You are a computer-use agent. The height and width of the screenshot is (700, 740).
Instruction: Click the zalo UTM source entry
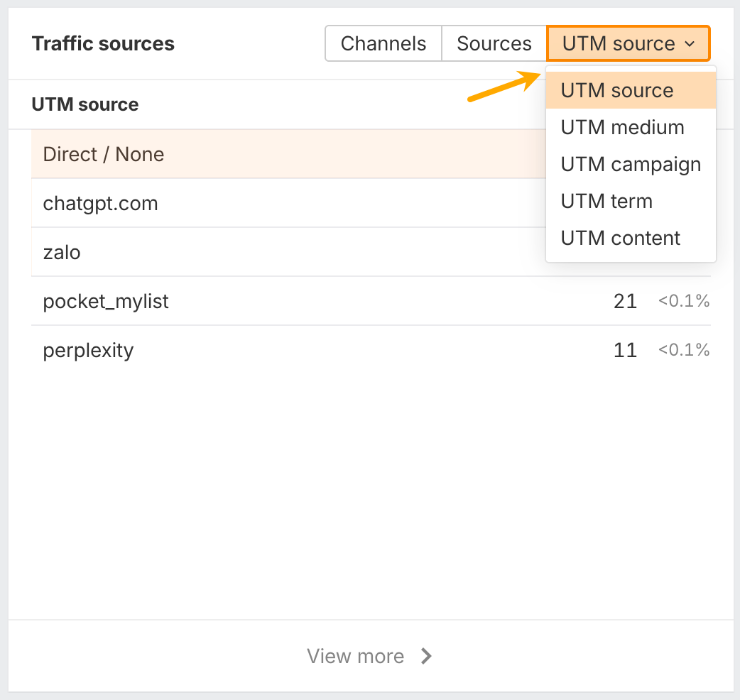click(62, 252)
